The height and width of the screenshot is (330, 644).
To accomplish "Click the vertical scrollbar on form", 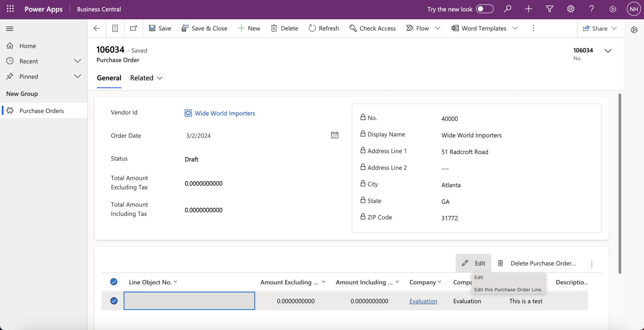I will (x=620, y=183).
